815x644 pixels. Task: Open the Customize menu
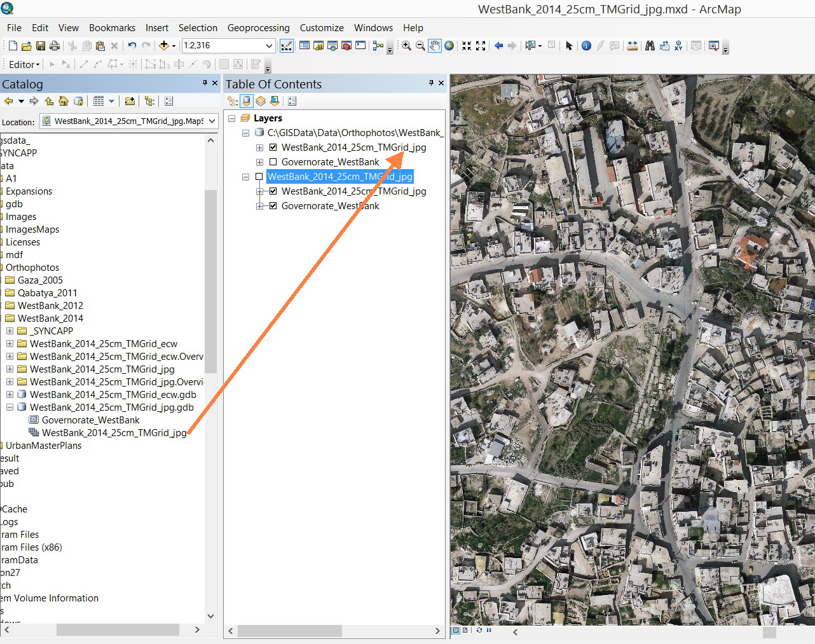click(322, 28)
